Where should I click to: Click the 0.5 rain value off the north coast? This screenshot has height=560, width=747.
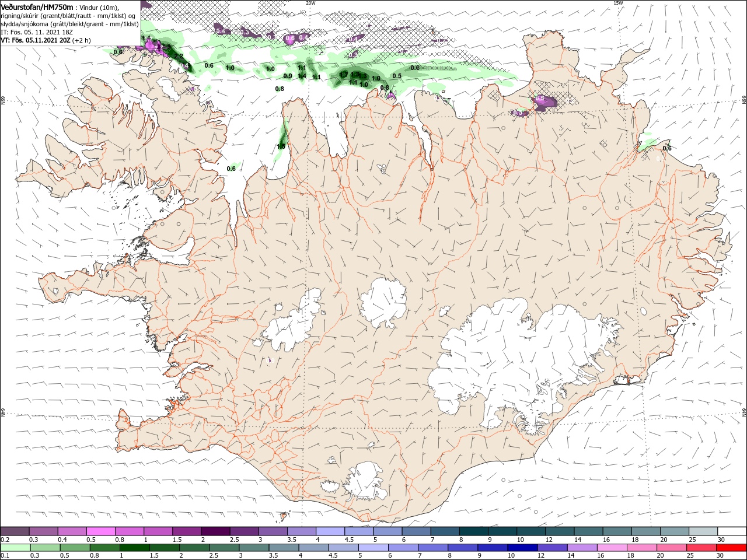[397, 76]
